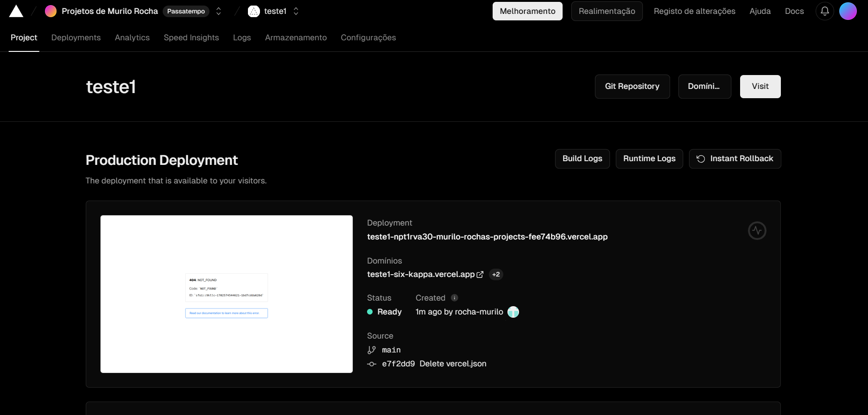Switch to the Configurações tab

tap(368, 38)
